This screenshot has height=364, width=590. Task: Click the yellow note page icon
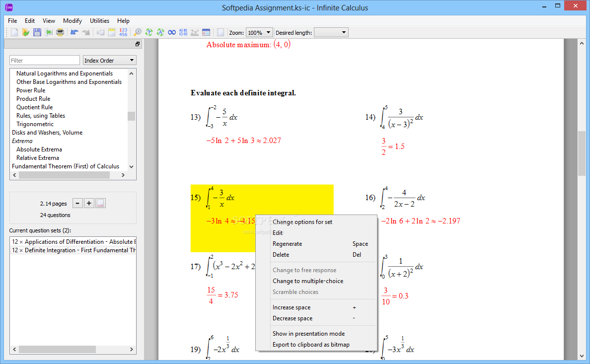click(x=112, y=32)
